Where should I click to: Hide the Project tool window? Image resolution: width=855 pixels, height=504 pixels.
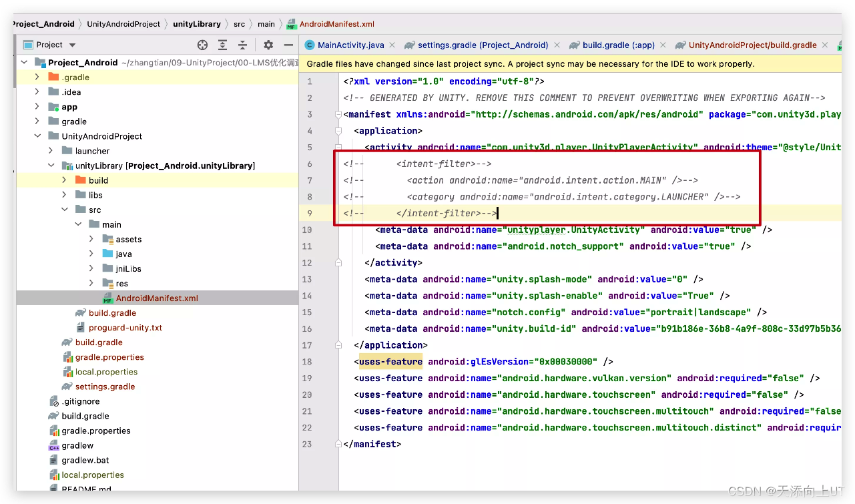click(x=288, y=45)
